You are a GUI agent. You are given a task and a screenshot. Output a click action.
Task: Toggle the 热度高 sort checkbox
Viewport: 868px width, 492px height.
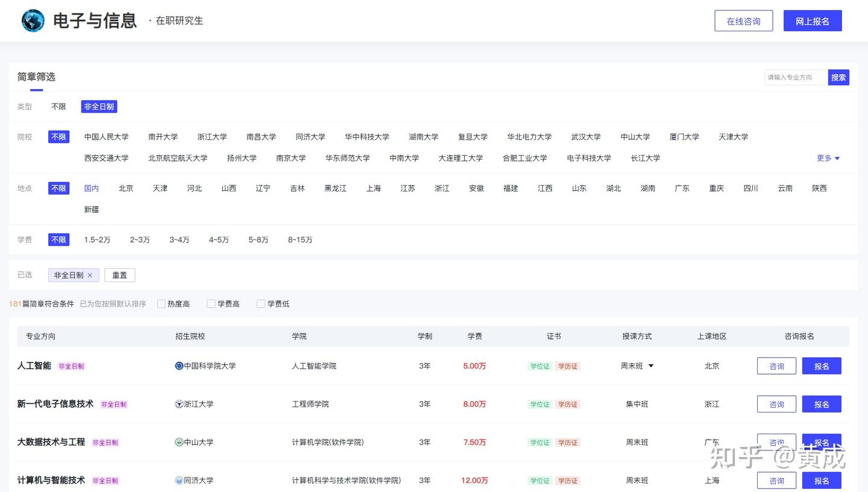(162, 304)
